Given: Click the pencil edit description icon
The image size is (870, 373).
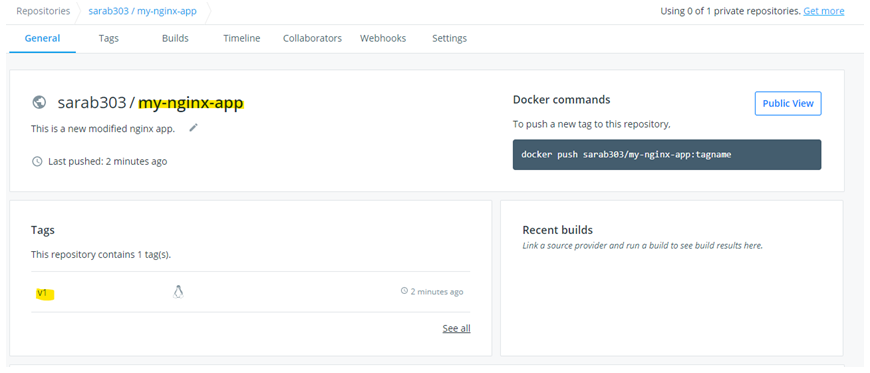Looking at the screenshot, I should coord(193,128).
